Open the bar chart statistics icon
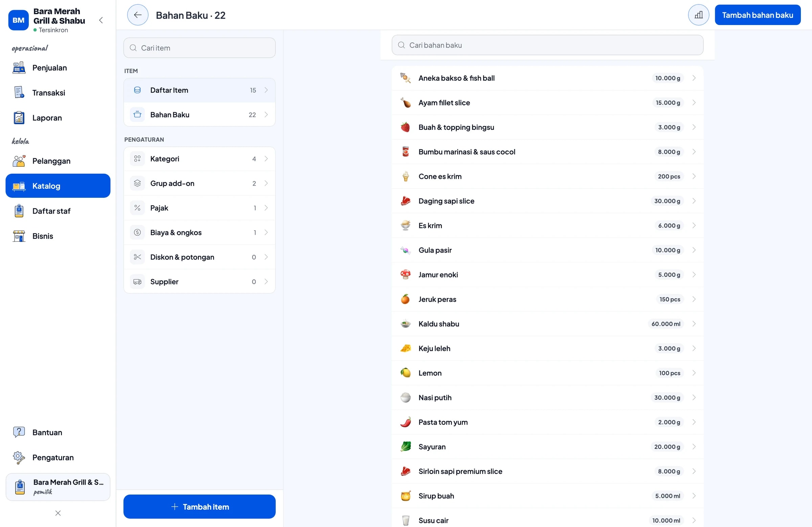The height and width of the screenshot is (527, 812). [698, 15]
